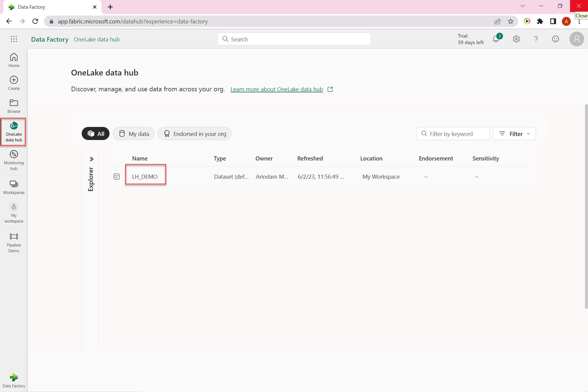This screenshot has height=392, width=588.
Task: Click Learn more about OneLake data hub
Action: pos(276,89)
